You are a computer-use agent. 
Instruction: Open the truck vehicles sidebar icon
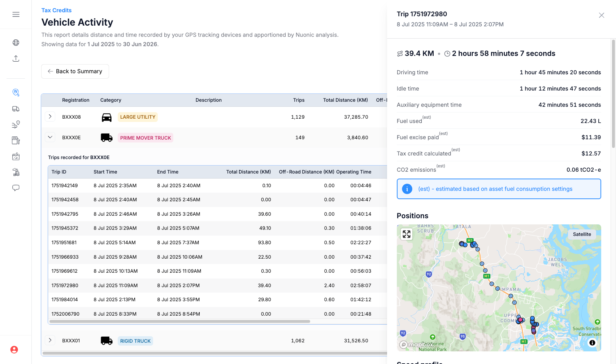coord(16,109)
